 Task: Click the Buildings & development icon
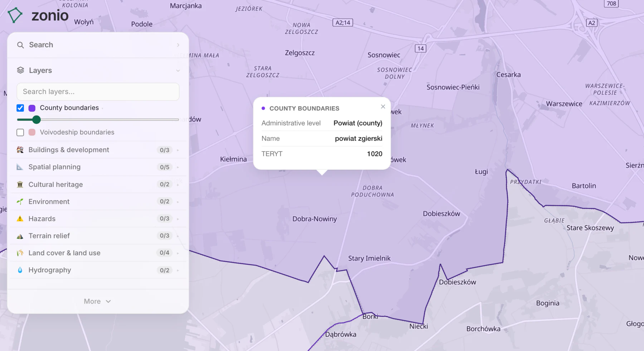(20, 150)
